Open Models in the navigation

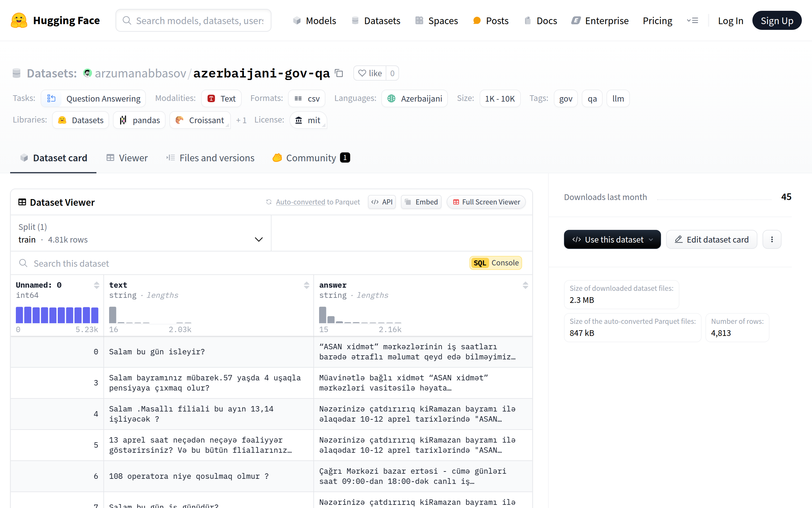coord(314,21)
